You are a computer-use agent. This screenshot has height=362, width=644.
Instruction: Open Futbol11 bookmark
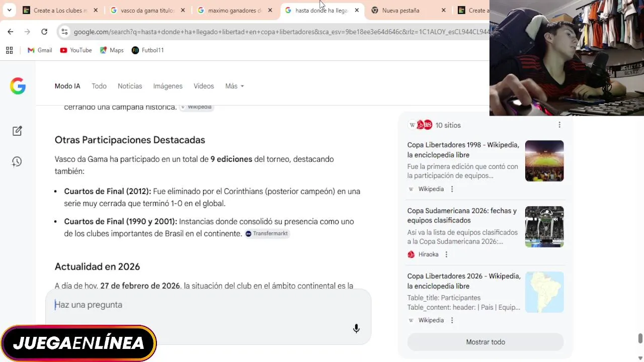pos(148,50)
